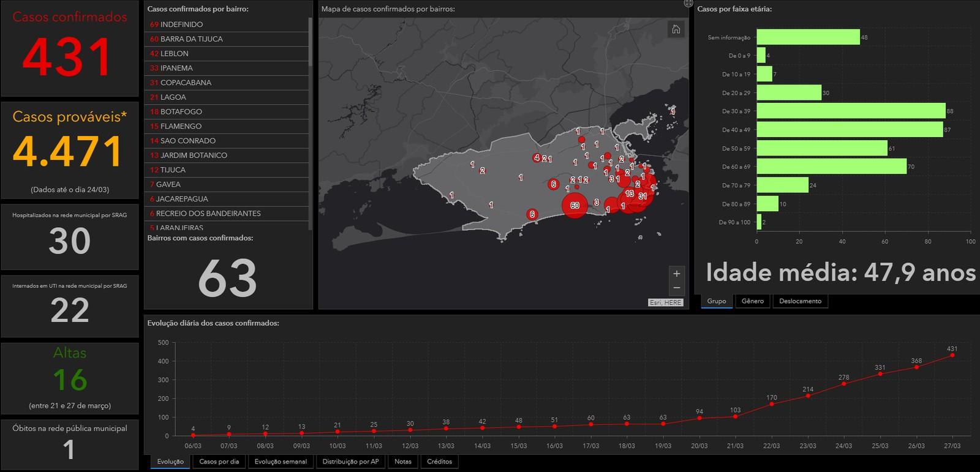Viewport: 980px width, 472px height.
Task: Click the De 30 a 39 bar
Action: coord(851,111)
